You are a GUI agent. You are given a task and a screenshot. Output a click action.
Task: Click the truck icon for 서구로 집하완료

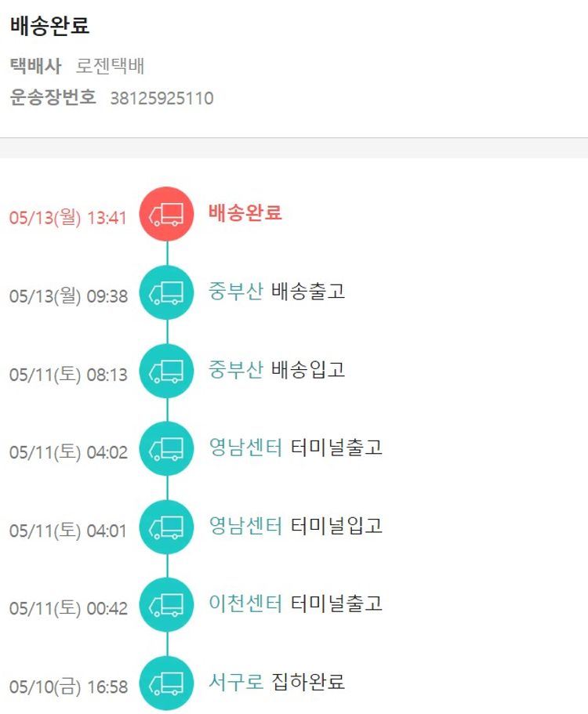pos(166,683)
